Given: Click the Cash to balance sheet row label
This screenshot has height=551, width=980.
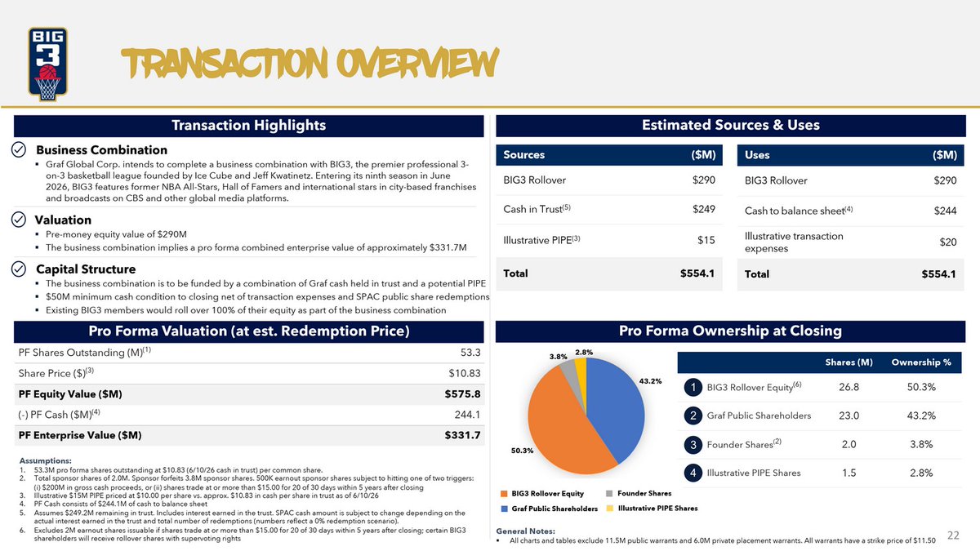Looking at the screenshot, I should (x=797, y=211).
